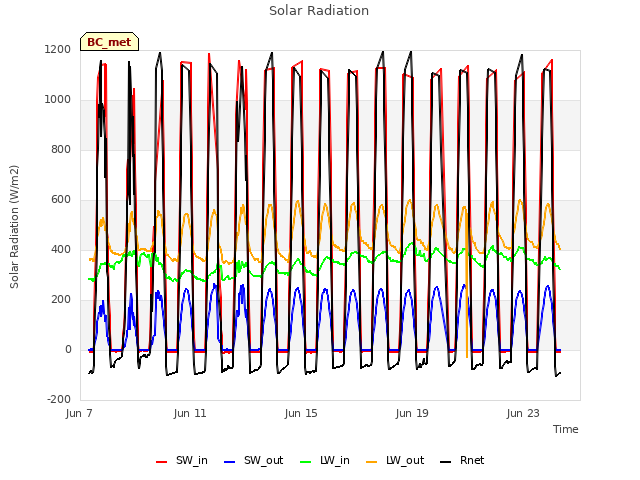The width and height of the screenshot is (640, 480).
Task: Click the Time axis title
Action: click(566, 429)
